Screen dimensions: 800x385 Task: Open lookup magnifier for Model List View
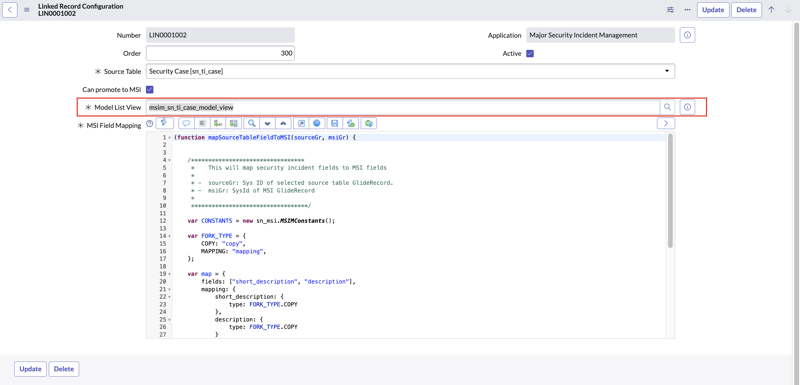(667, 107)
